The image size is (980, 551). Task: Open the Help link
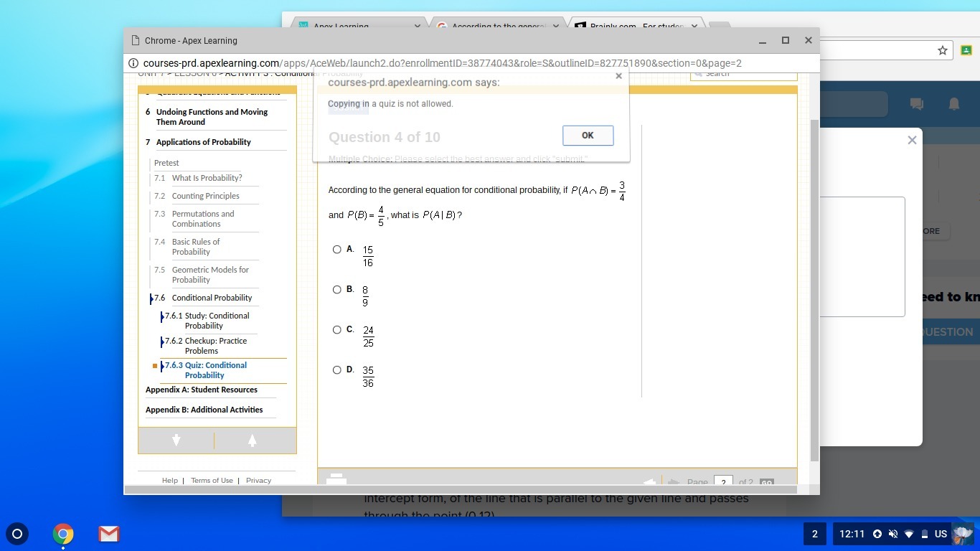170,481
